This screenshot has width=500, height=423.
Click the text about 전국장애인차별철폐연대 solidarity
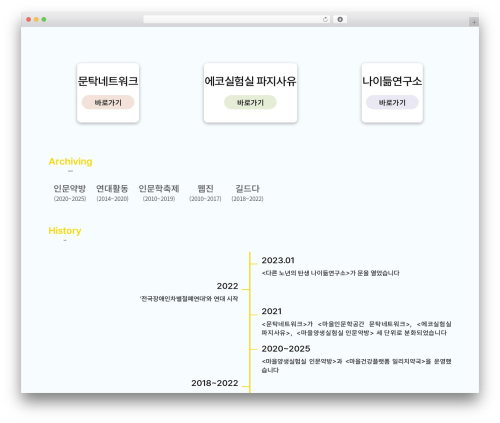[189, 299]
